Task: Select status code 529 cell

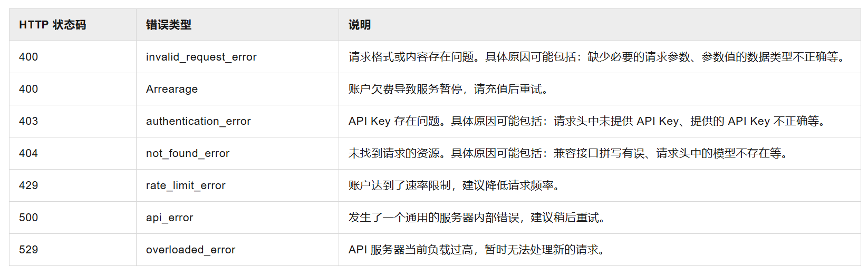Action: (x=28, y=250)
